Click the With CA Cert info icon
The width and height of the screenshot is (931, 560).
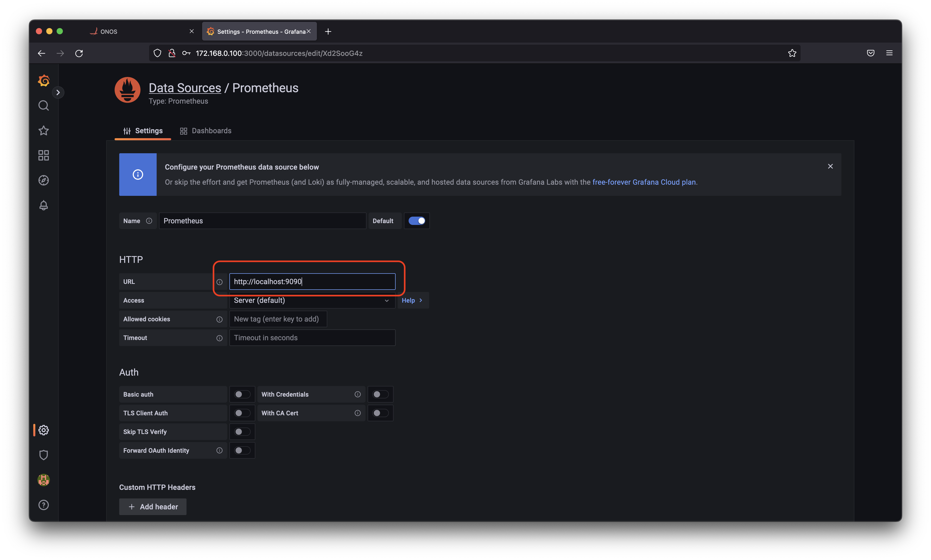(358, 413)
